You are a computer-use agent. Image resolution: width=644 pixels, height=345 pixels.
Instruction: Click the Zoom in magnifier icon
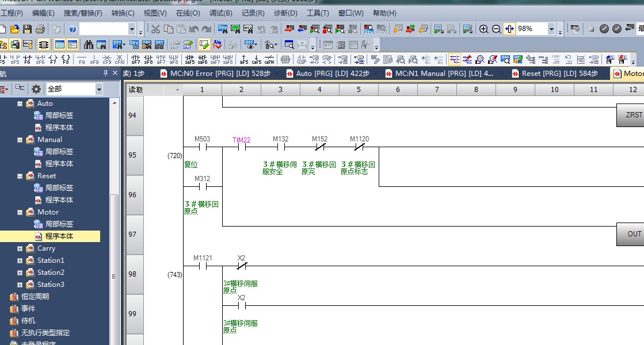point(484,29)
